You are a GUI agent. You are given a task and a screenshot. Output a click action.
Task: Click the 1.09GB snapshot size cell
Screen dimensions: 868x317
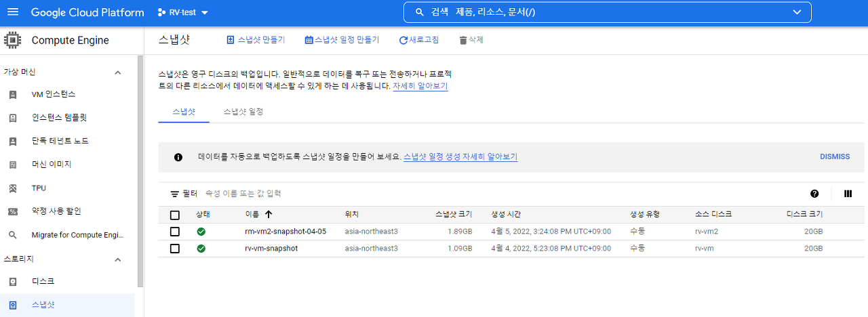460,249
